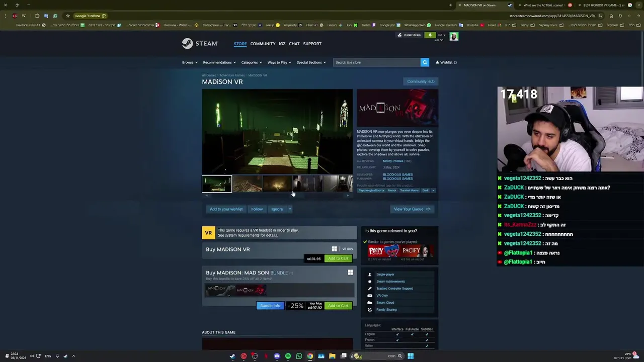Click the Windows Start button
The image size is (644, 362).
411,356
